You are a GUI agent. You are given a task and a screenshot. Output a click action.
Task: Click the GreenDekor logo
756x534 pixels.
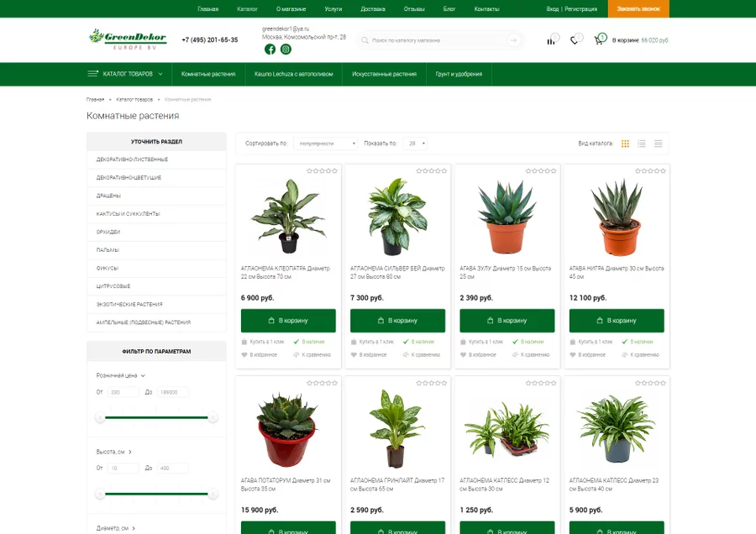click(x=128, y=39)
